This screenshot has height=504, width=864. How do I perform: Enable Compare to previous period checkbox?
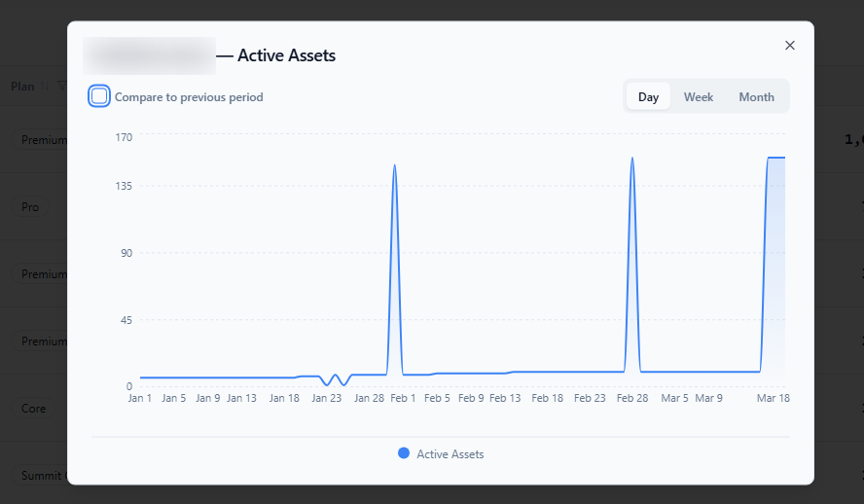(99, 96)
